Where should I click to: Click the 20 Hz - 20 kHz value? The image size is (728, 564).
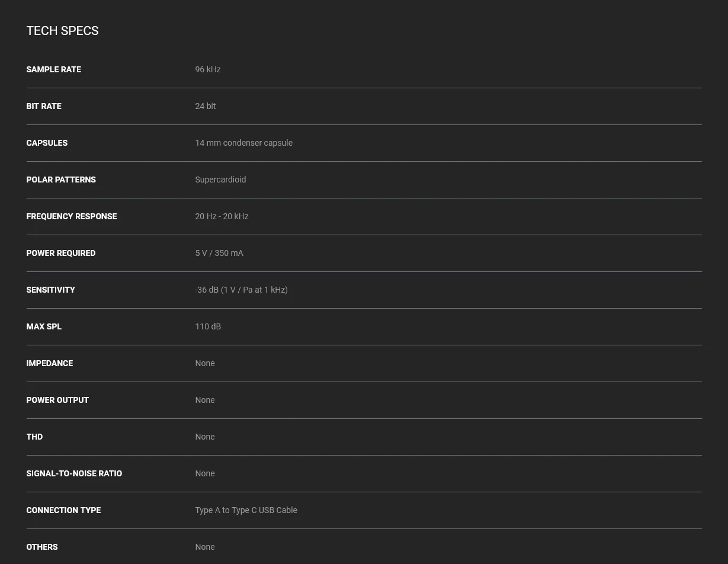[222, 216]
